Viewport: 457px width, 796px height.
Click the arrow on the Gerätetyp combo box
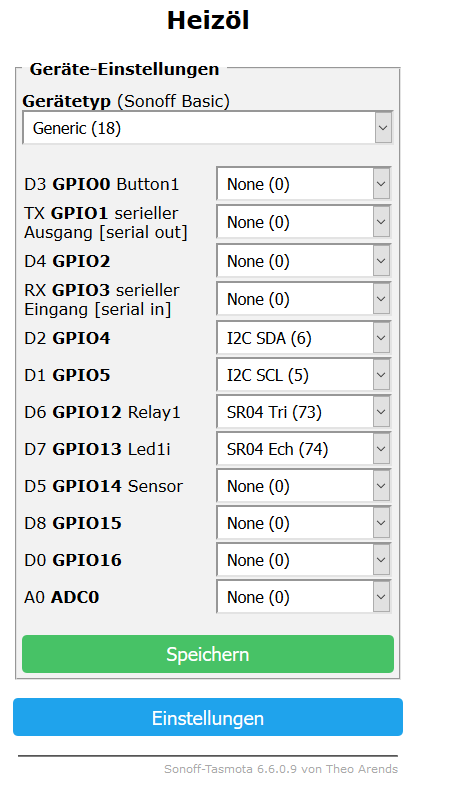pos(383,127)
